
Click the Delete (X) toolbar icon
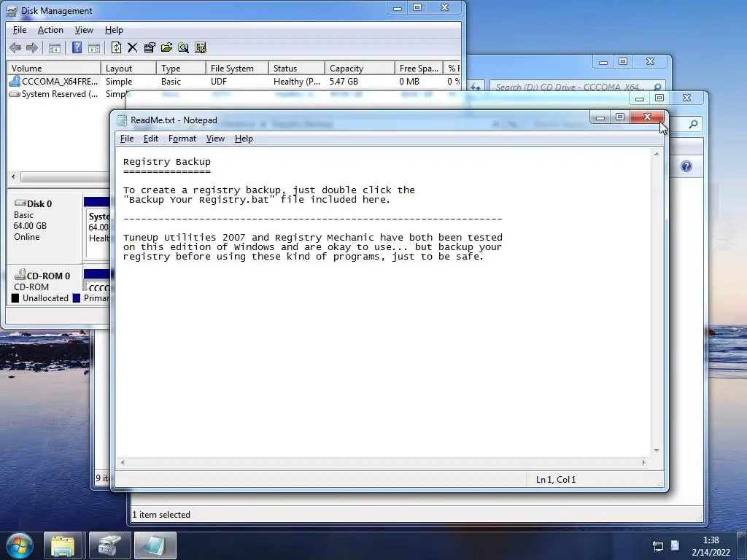point(133,47)
